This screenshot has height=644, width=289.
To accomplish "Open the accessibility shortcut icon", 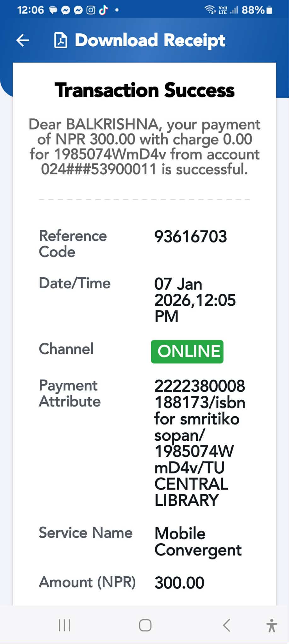I will [x=271, y=625].
